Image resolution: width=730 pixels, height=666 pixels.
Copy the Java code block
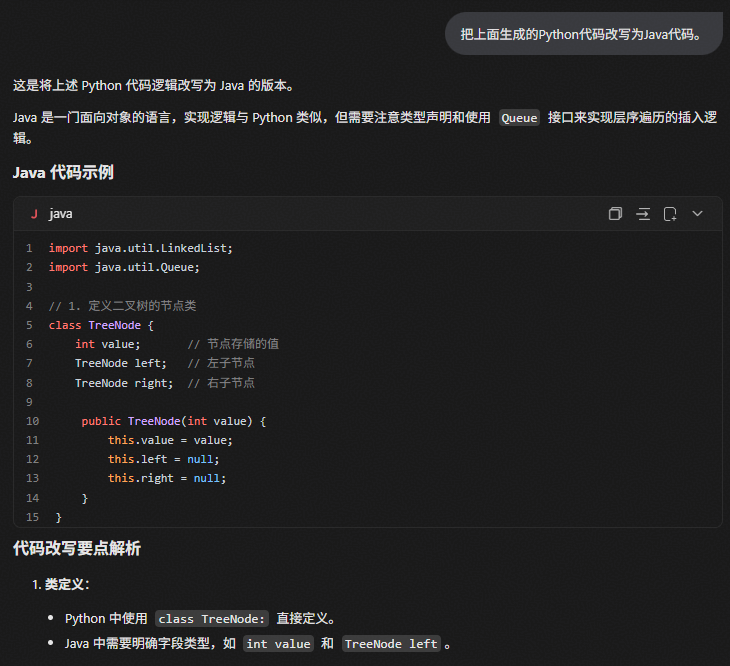615,214
